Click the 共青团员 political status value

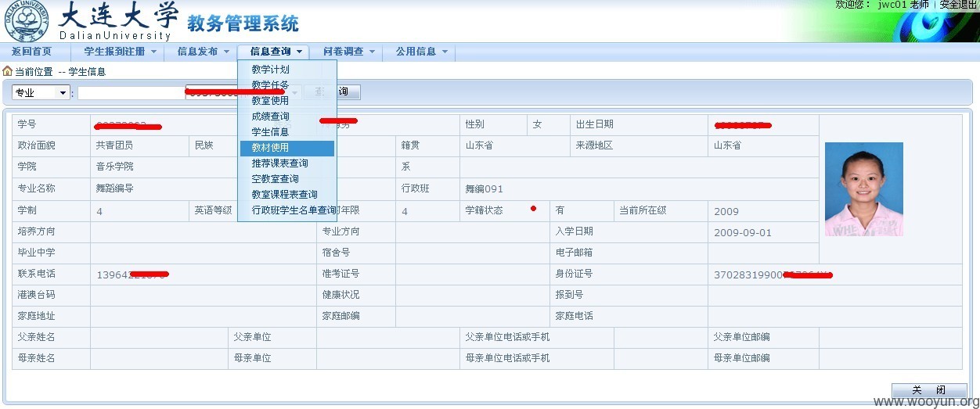tap(115, 145)
